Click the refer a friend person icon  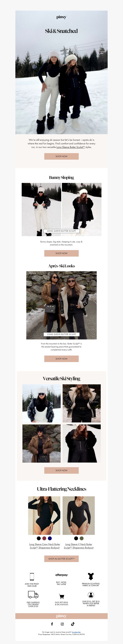point(91,595)
